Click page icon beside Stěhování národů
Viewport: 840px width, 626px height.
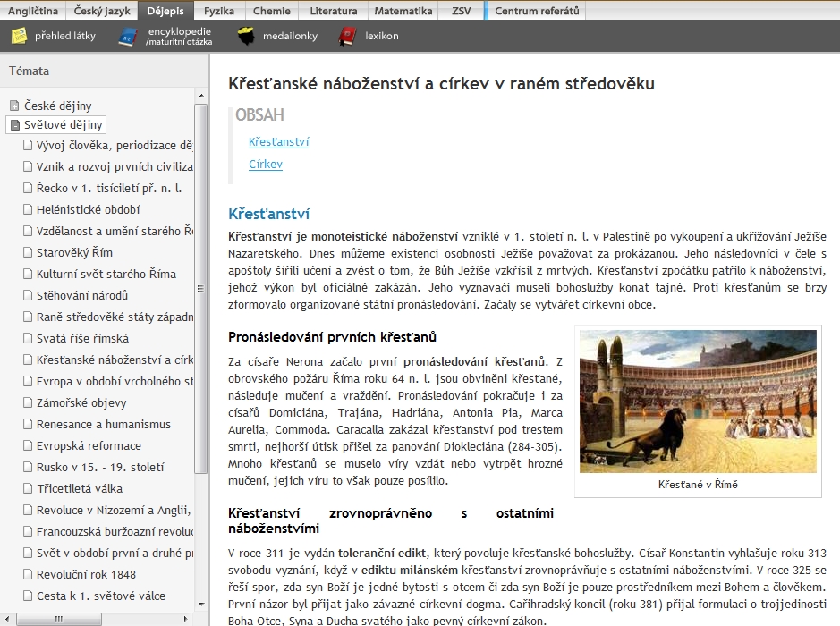click(x=28, y=295)
